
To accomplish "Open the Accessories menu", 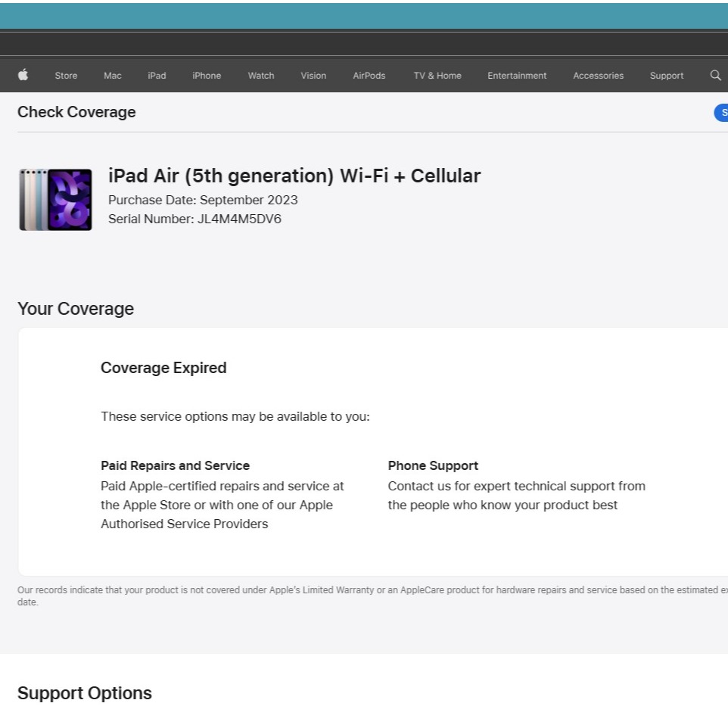I will [x=598, y=76].
